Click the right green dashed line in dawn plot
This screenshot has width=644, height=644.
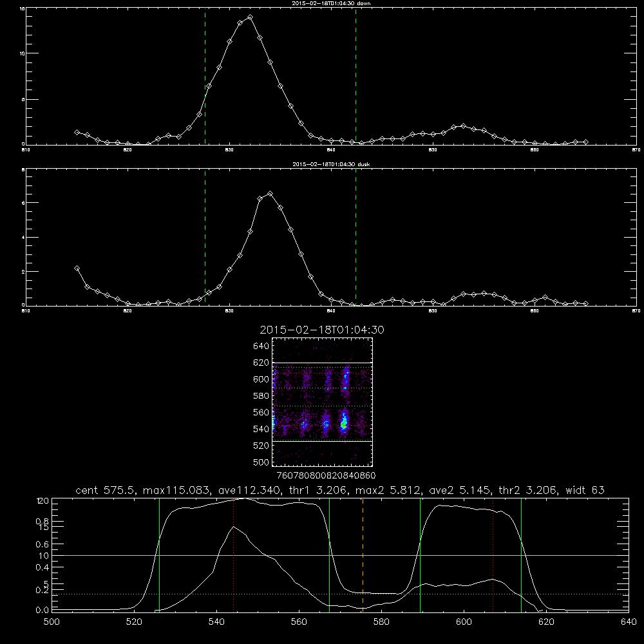tap(355, 76)
